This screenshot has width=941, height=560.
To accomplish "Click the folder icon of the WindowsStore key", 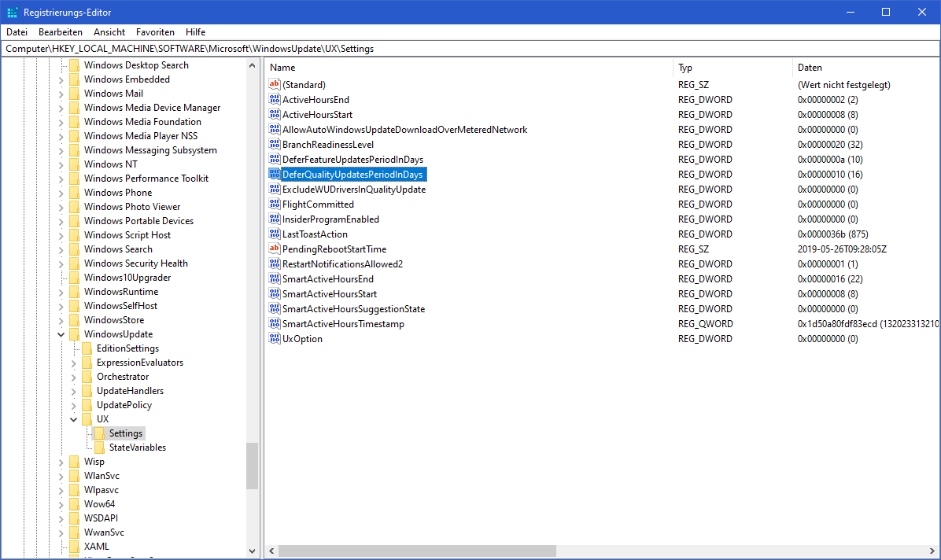I will click(x=74, y=320).
